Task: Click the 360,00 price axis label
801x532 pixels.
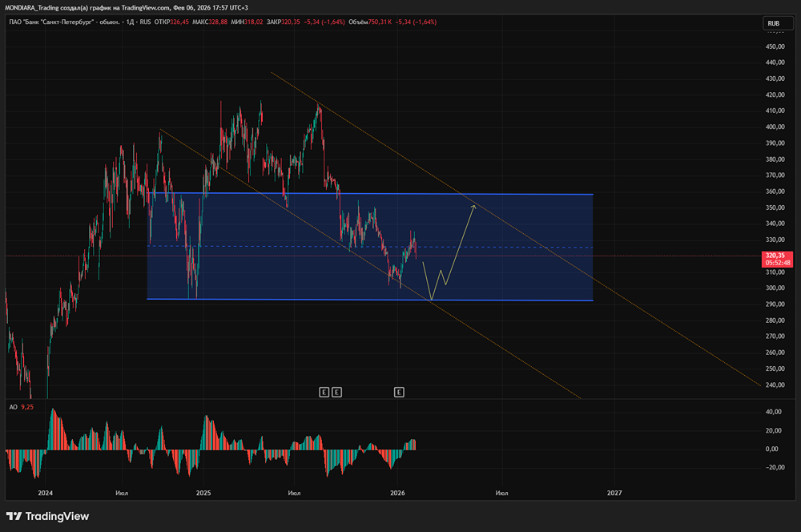Action: (x=775, y=191)
